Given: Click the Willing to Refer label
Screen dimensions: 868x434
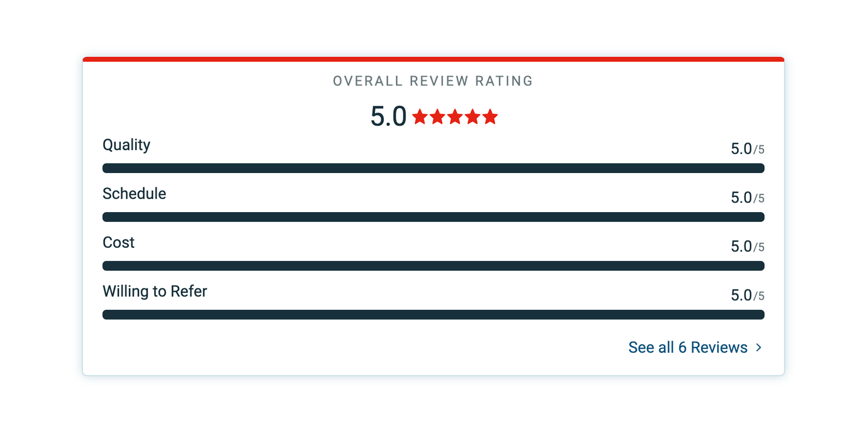Looking at the screenshot, I should (155, 291).
